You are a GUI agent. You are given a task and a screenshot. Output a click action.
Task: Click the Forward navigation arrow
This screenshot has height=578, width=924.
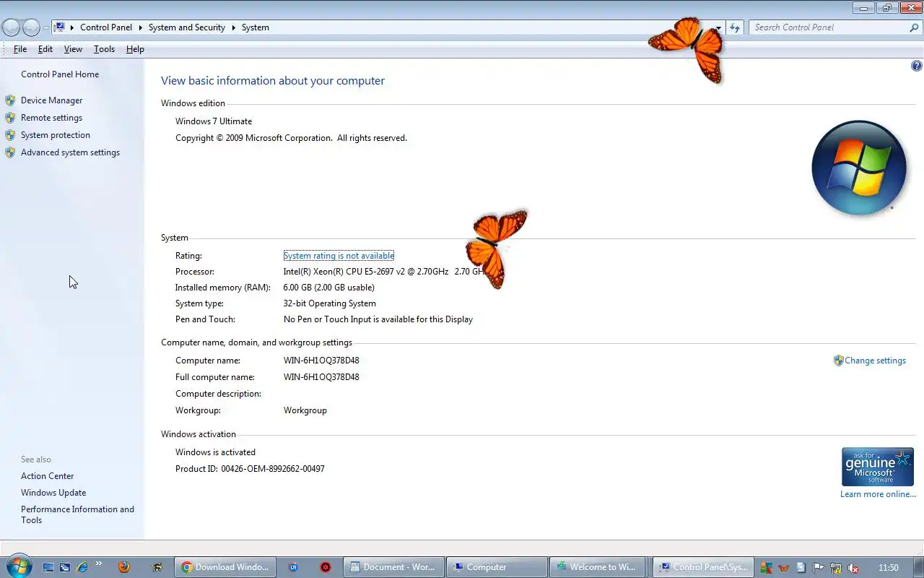31,27
